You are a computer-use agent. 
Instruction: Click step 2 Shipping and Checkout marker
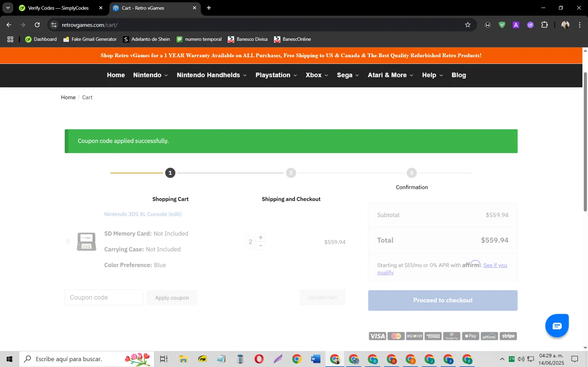pos(291,173)
